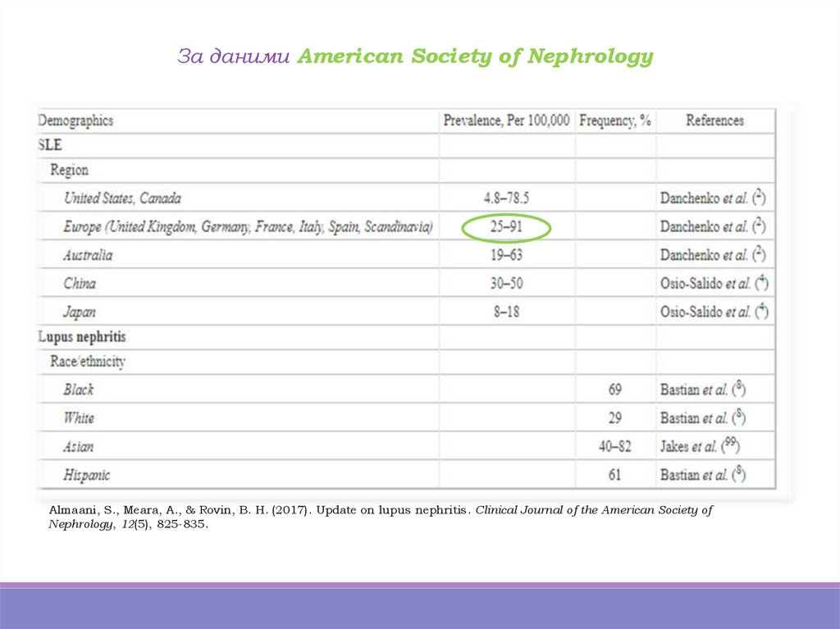
Task: Click the 'United States, Canada' row label
Action: coord(122,198)
